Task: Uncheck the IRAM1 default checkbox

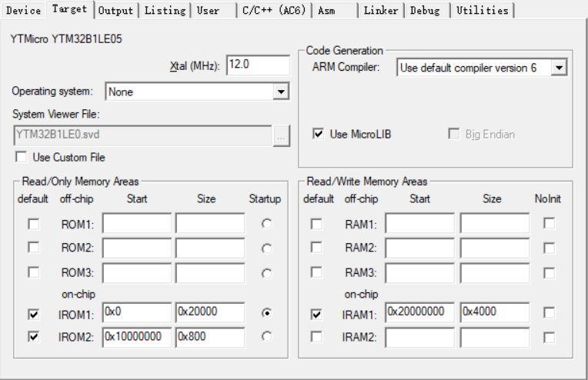Action: coord(316,314)
